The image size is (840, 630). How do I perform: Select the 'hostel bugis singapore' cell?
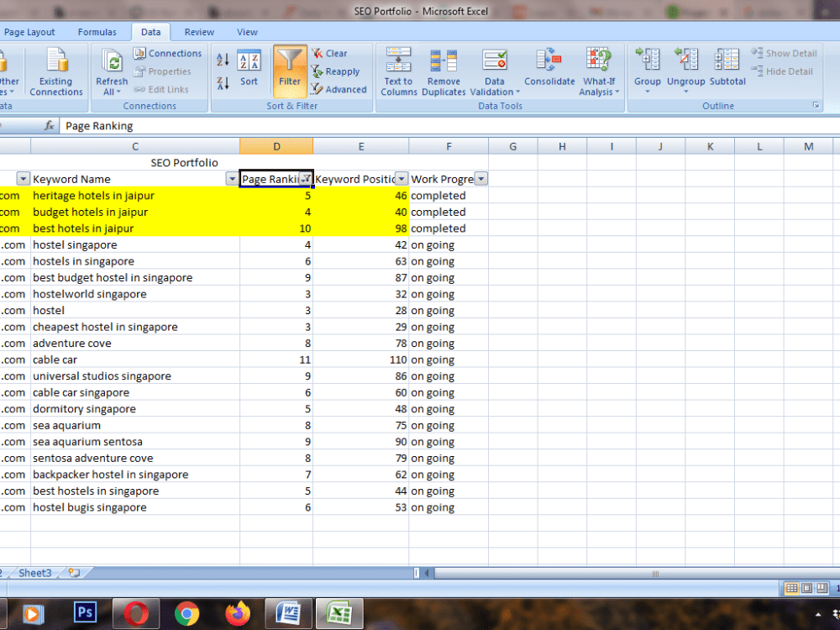click(x=135, y=507)
